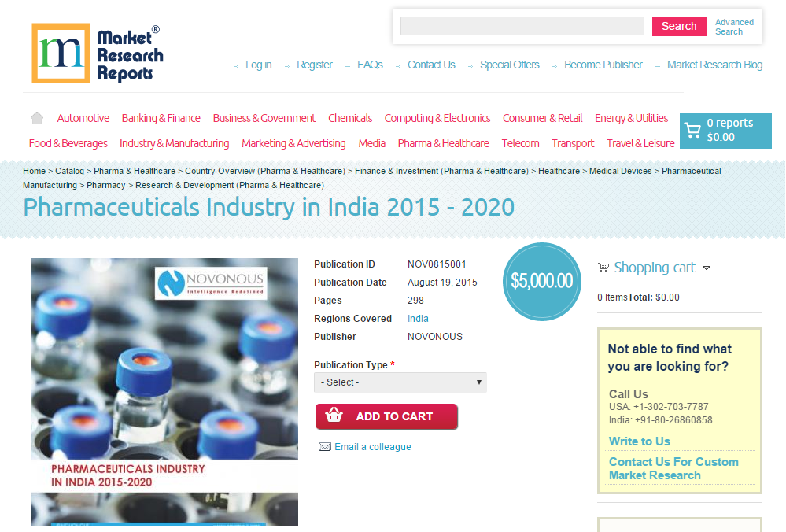The image size is (786, 532).
Task: Click Medical Devices breadcrumb link
Action: click(621, 171)
